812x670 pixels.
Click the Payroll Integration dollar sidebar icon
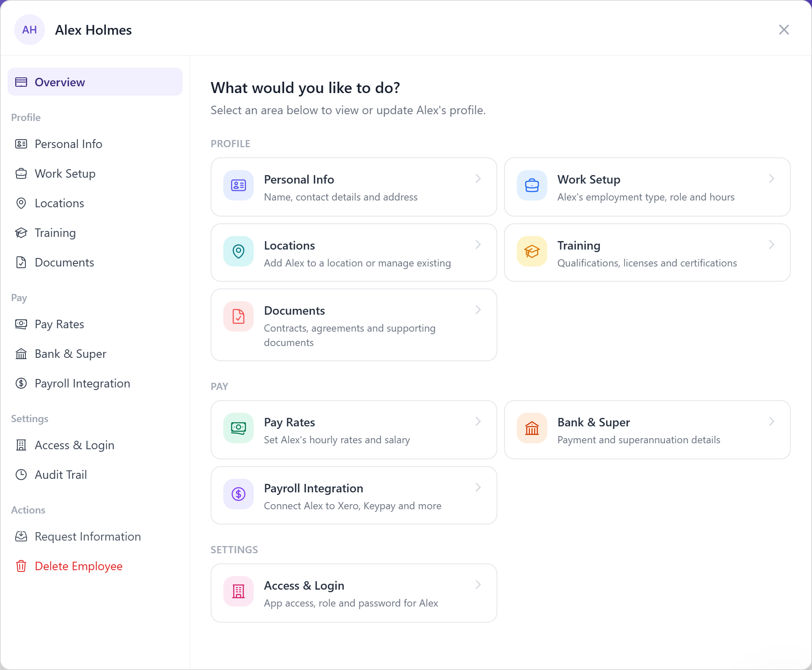click(21, 383)
